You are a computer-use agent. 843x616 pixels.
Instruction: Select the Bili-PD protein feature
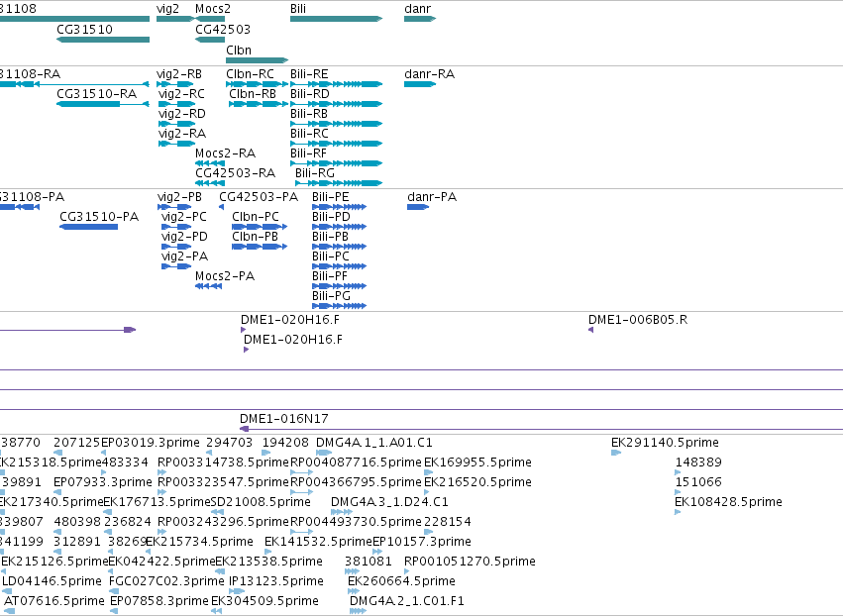(339, 227)
